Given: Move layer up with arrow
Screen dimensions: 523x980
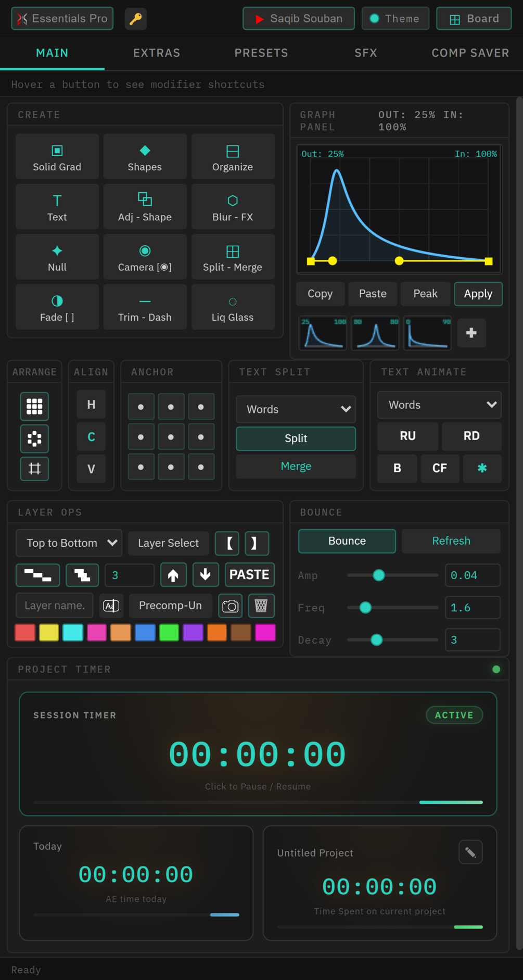Looking at the screenshot, I should [x=173, y=575].
